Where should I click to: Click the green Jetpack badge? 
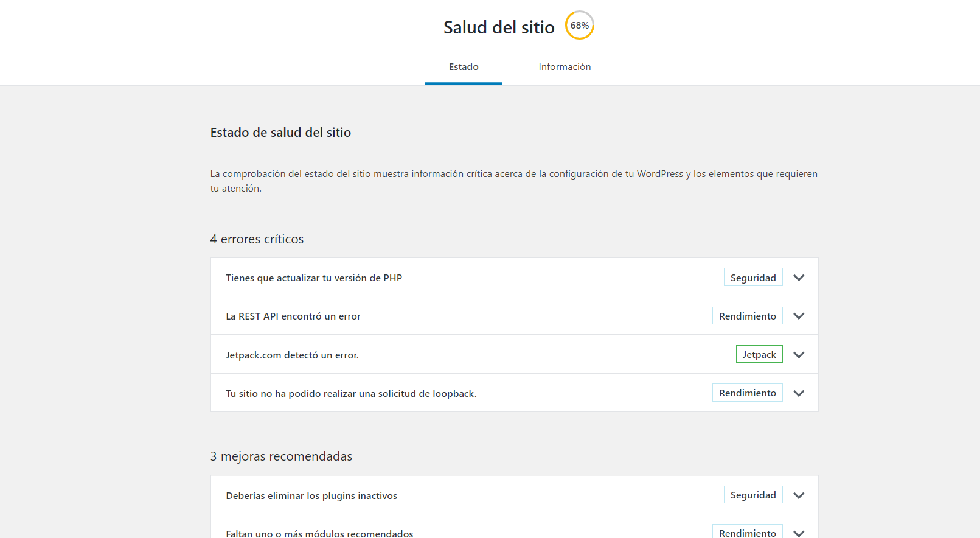(759, 354)
